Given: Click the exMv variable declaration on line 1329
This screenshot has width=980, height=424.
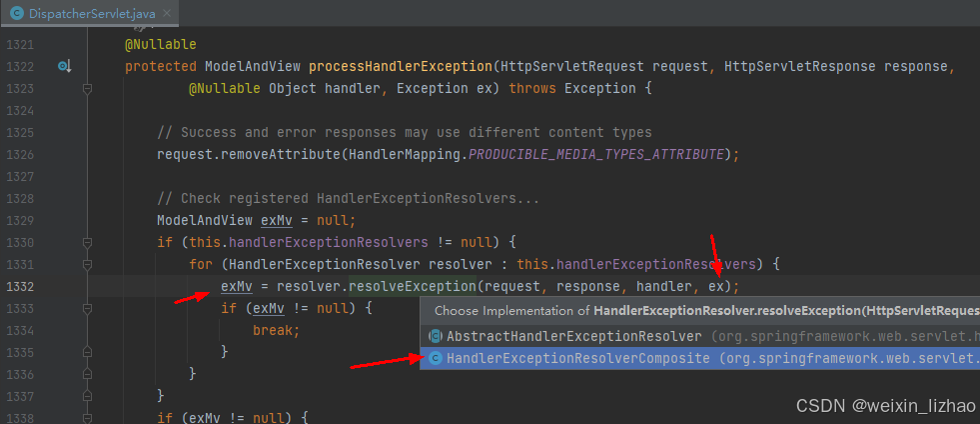Looking at the screenshot, I should (277, 220).
